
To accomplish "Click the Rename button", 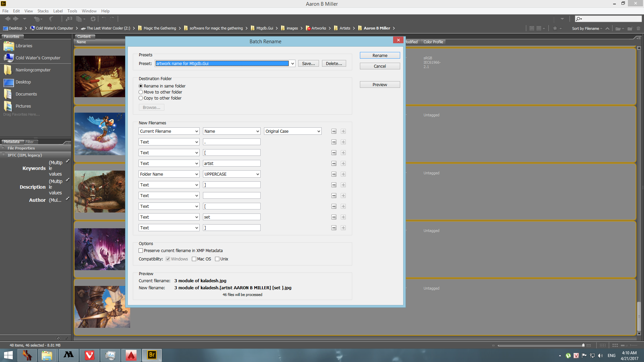I will coord(380,56).
